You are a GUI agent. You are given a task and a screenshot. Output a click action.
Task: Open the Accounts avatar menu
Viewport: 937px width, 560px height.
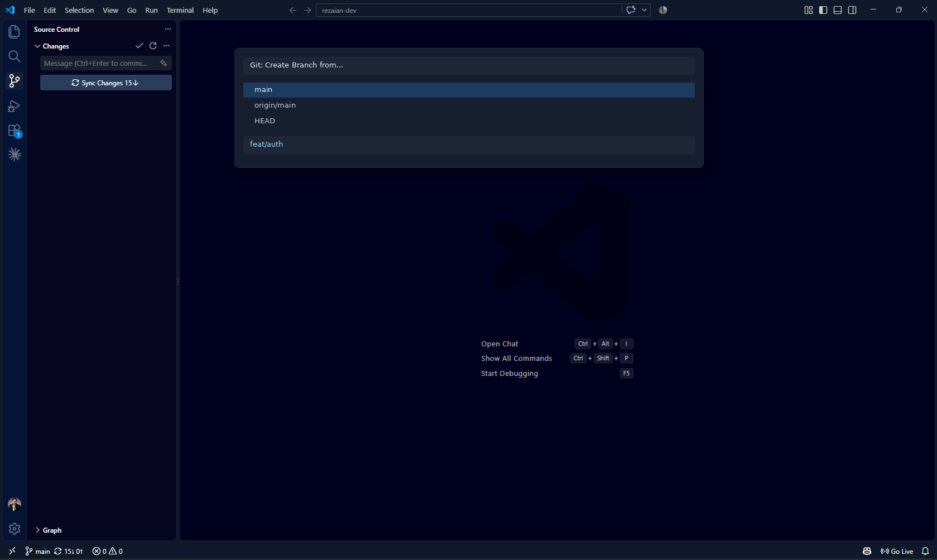(15, 504)
